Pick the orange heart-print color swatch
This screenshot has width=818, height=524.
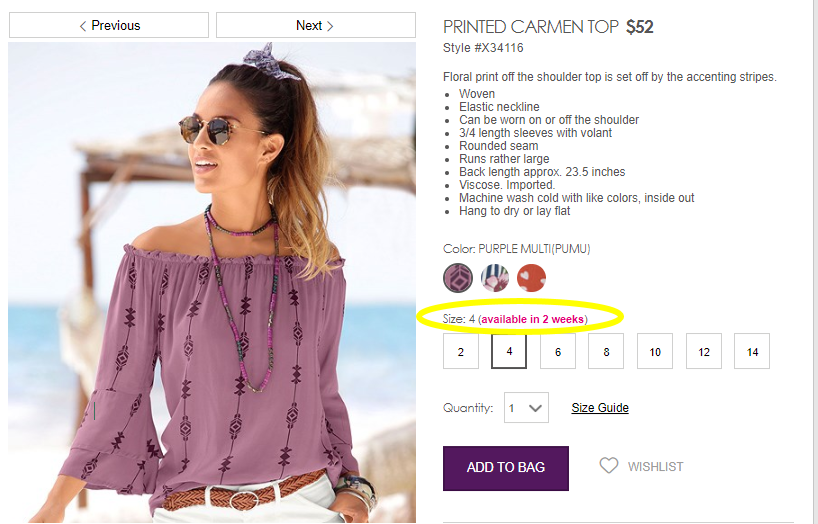[531, 277]
